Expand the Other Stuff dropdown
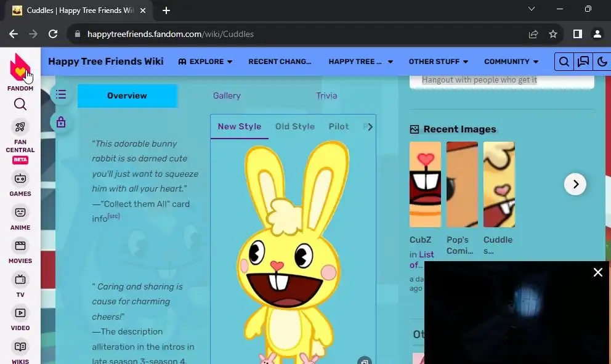Screen dimensions: 611x364 point(439,62)
